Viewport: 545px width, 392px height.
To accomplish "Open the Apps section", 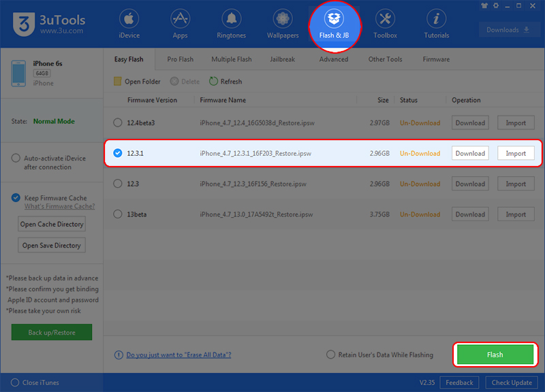I will 180,24.
